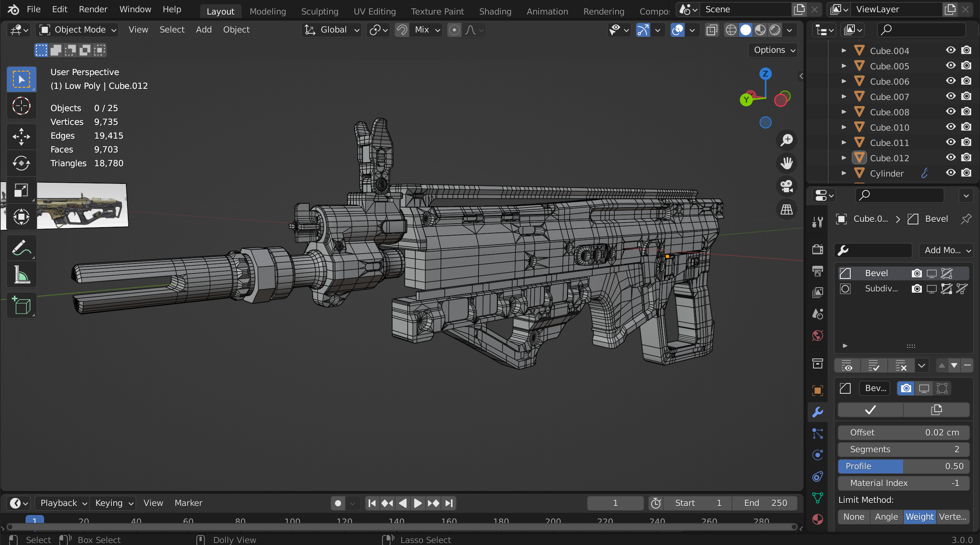The height and width of the screenshot is (545, 980).
Task: Set Limit Method to Angle
Action: pyautogui.click(x=886, y=517)
